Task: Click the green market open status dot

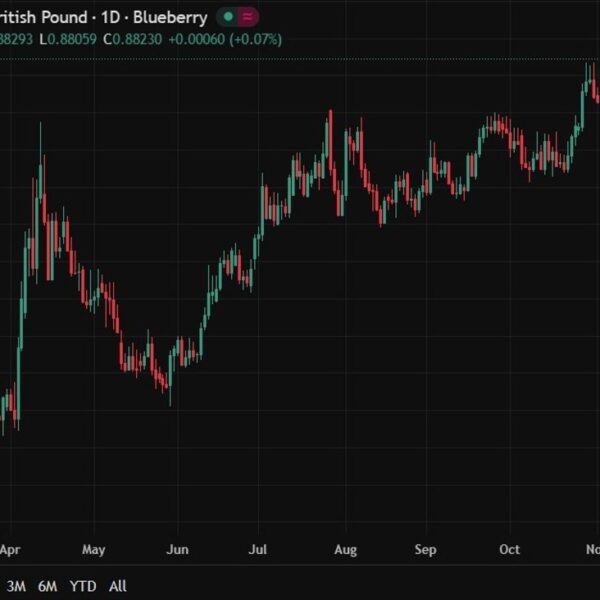Action: [228, 17]
